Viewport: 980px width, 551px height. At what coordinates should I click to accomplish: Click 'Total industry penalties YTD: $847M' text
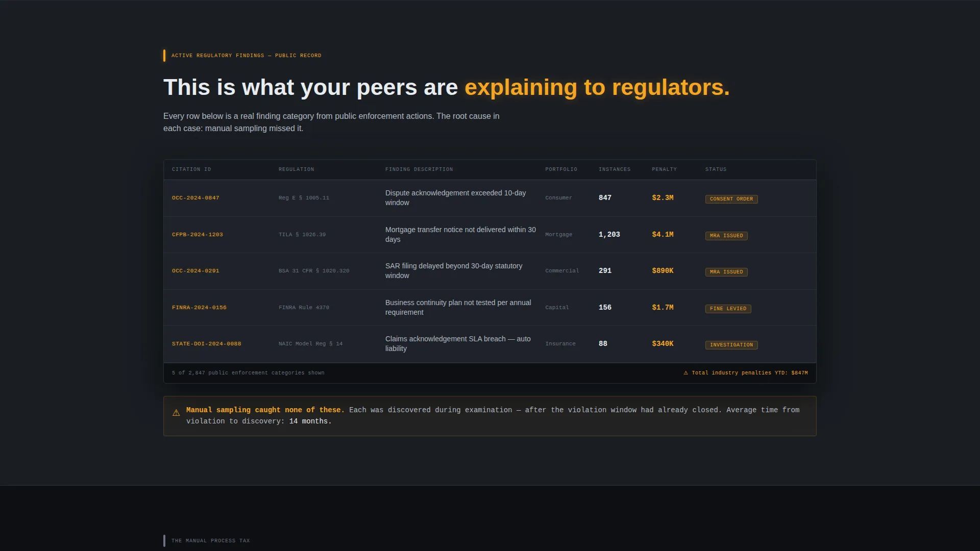pyautogui.click(x=750, y=373)
